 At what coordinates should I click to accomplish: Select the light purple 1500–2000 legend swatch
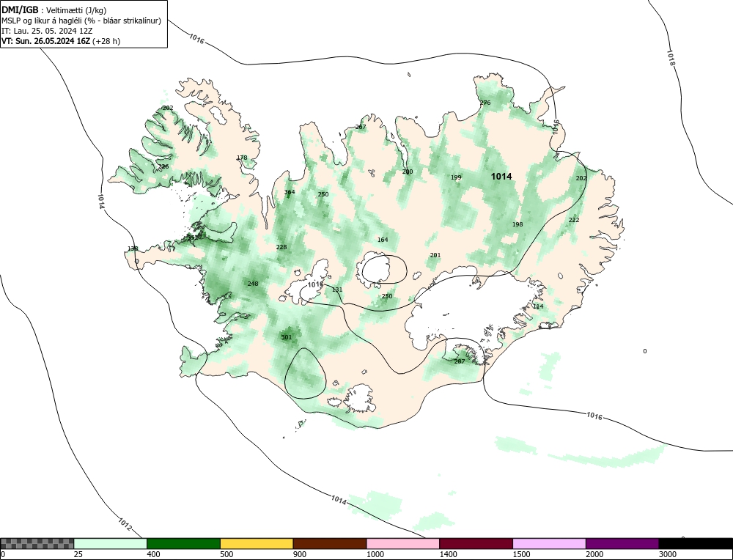[x=549, y=544]
